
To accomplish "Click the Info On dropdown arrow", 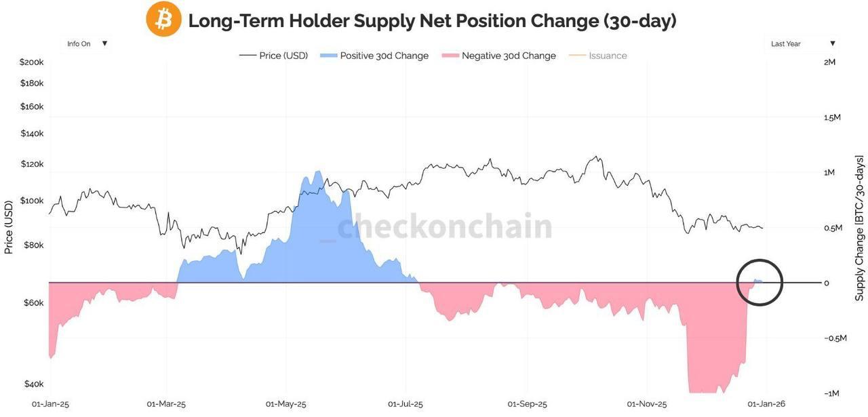I will [104, 43].
